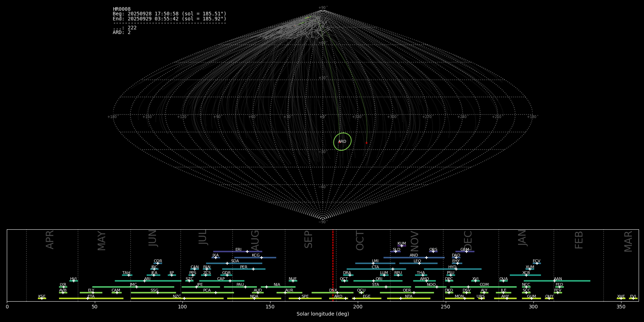This screenshot has height=322, width=644.
Task: Click the 'ARD: 2' count line in header
Action: [x=122, y=33]
